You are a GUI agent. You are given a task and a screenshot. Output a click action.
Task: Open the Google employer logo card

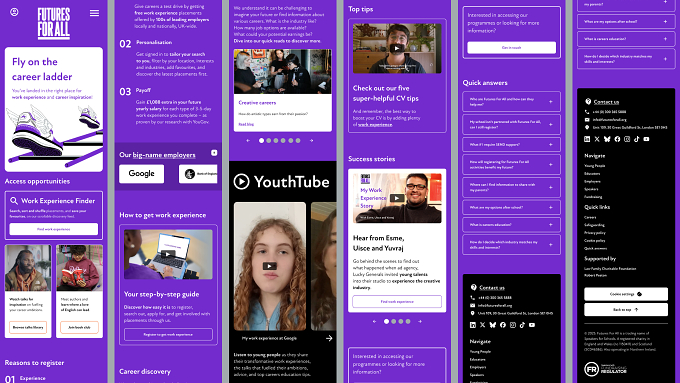141,173
